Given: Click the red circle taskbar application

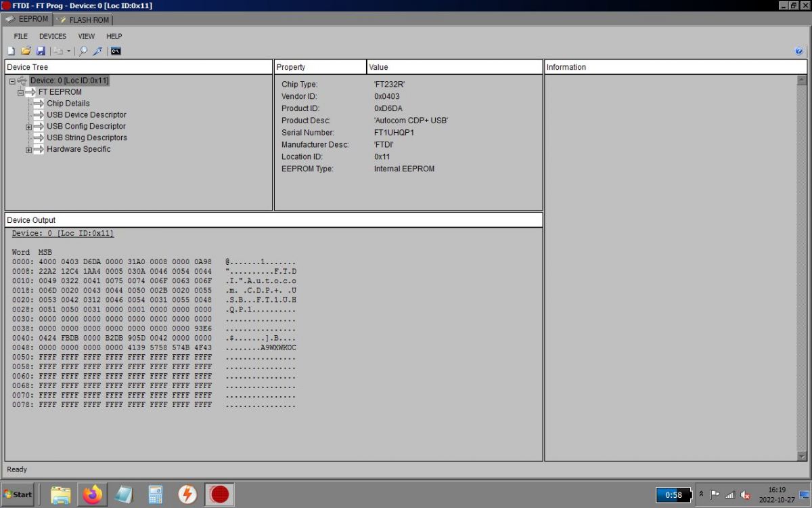Looking at the screenshot, I should [219, 495].
